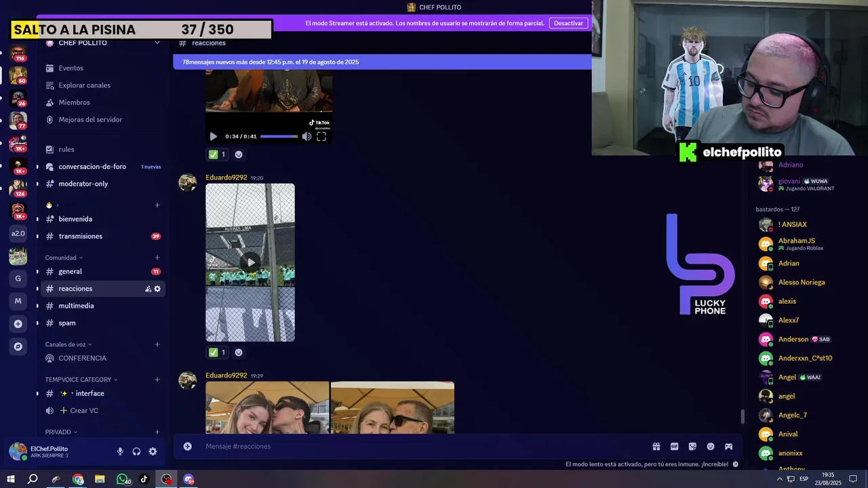This screenshot has height=488, width=868.
Task: Open Windows Start menu
Action: [x=11, y=479]
